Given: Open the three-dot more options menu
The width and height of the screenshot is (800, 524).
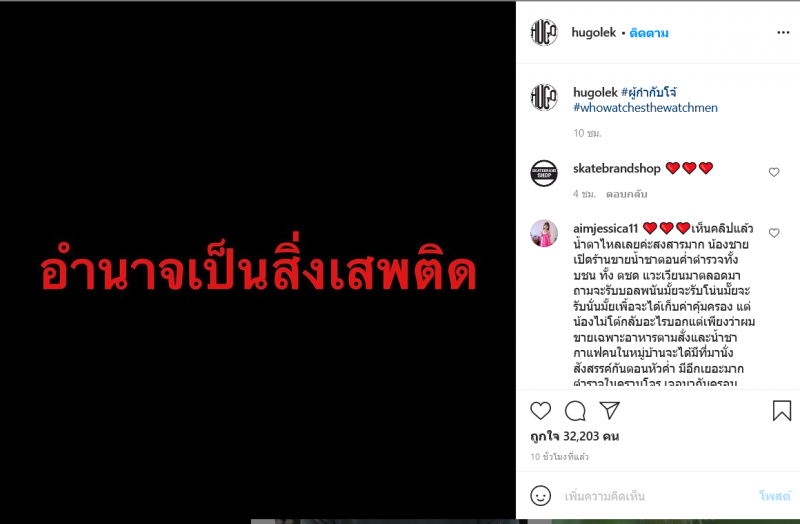Looking at the screenshot, I should point(783,33).
